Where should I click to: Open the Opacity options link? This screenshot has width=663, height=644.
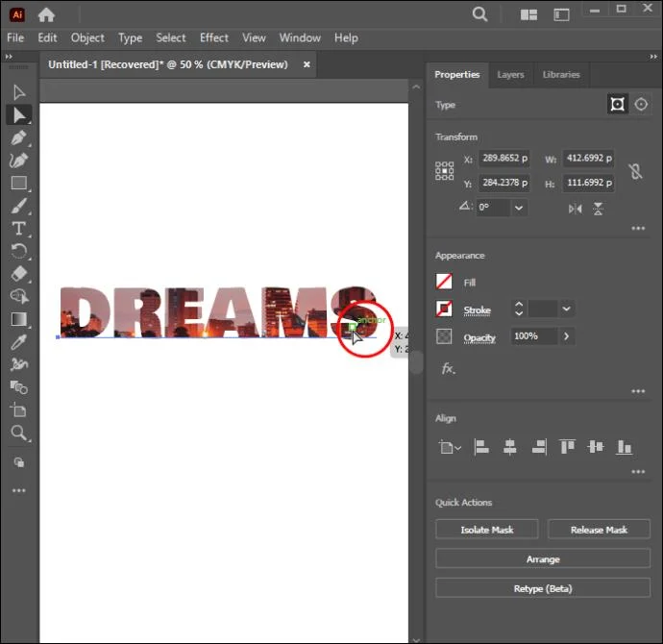479,337
